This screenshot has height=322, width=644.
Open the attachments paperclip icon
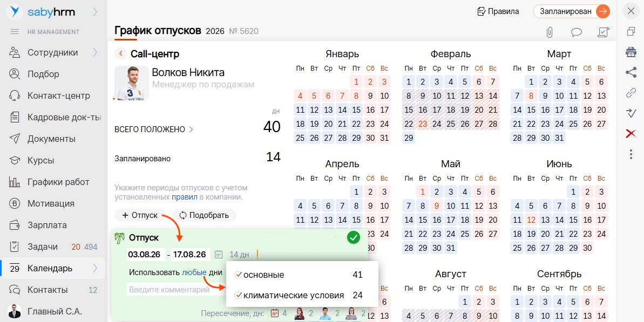[549, 32]
